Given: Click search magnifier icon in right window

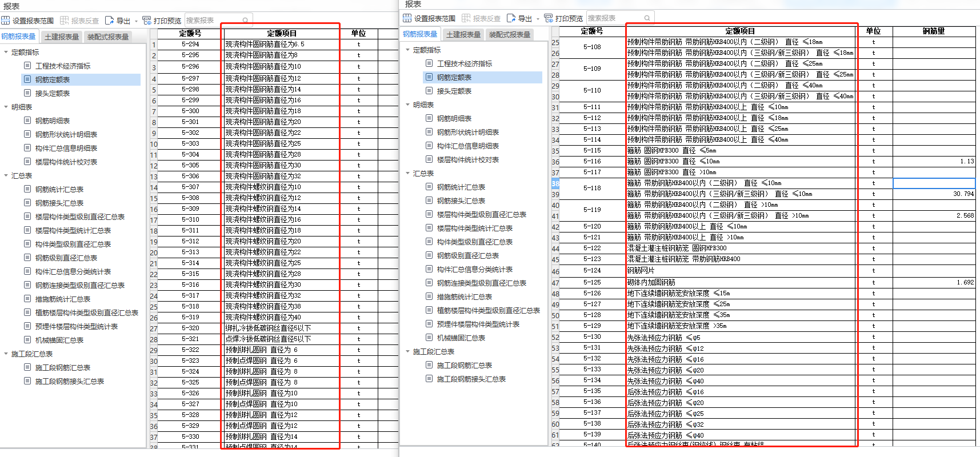Looking at the screenshot, I should pyautogui.click(x=647, y=18).
